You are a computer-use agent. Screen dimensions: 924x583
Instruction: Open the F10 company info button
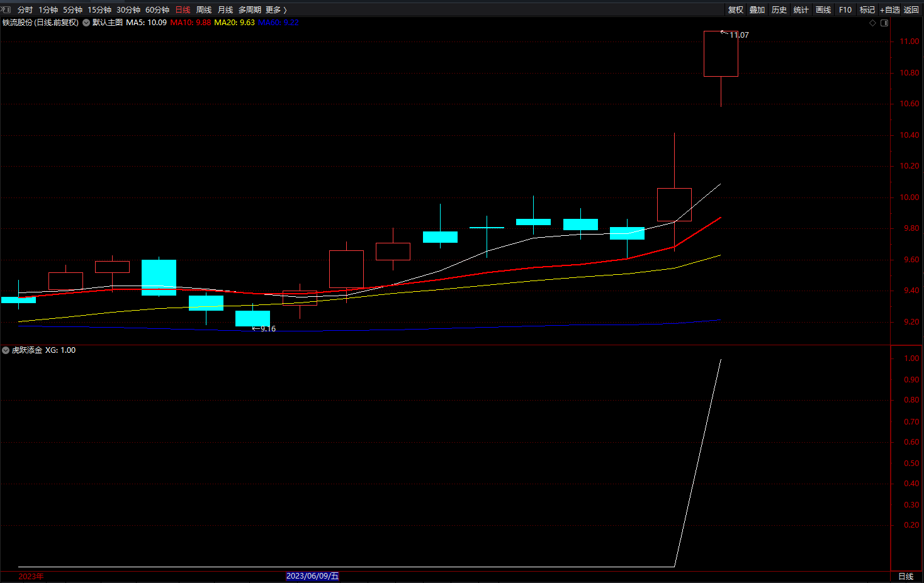(845, 10)
